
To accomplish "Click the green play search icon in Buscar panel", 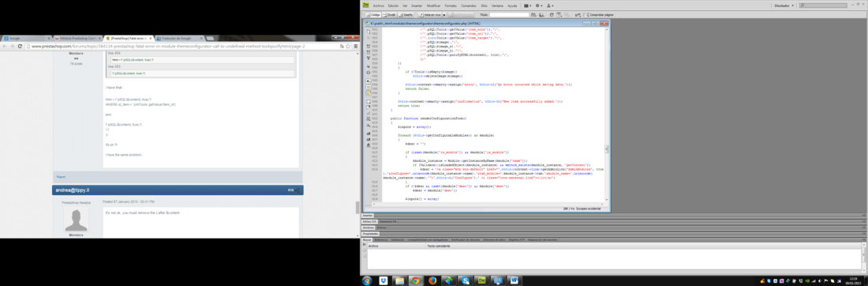I will tap(365, 244).
